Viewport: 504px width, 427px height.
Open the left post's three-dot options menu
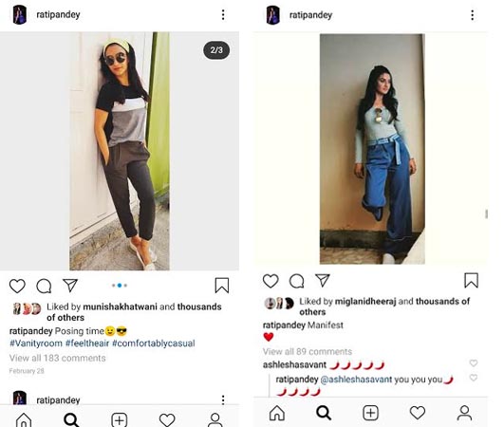[x=223, y=15]
